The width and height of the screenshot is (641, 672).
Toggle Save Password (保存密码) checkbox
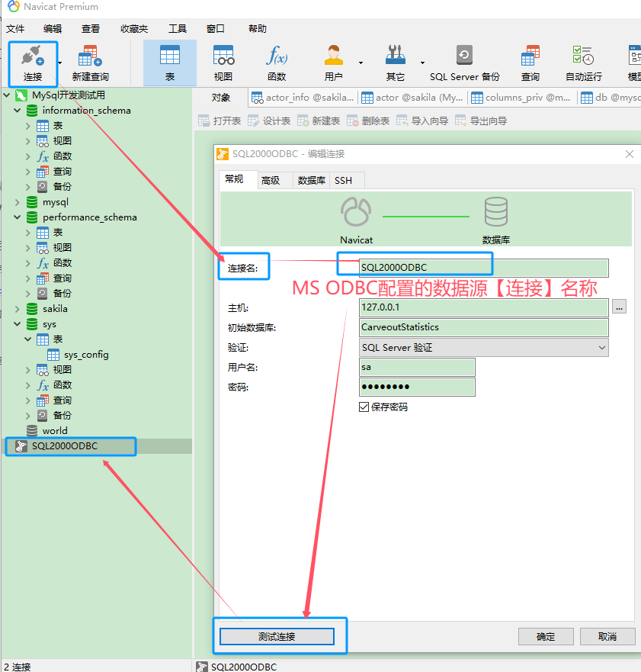click(x=364, y=407)
